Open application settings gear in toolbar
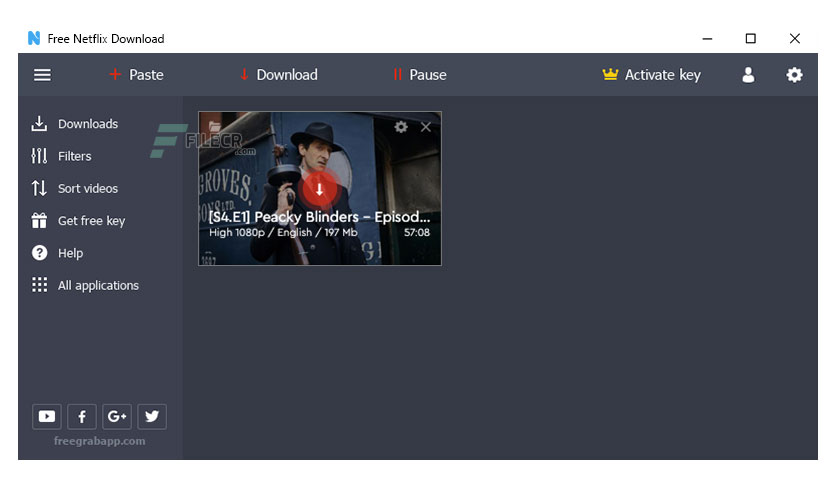836x484 pixels. coord(794,75)
